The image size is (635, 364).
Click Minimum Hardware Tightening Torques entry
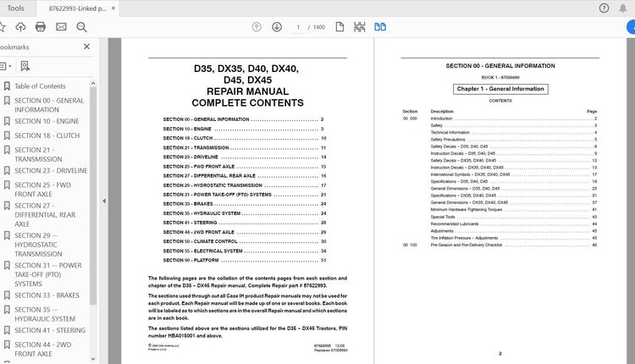514,210
